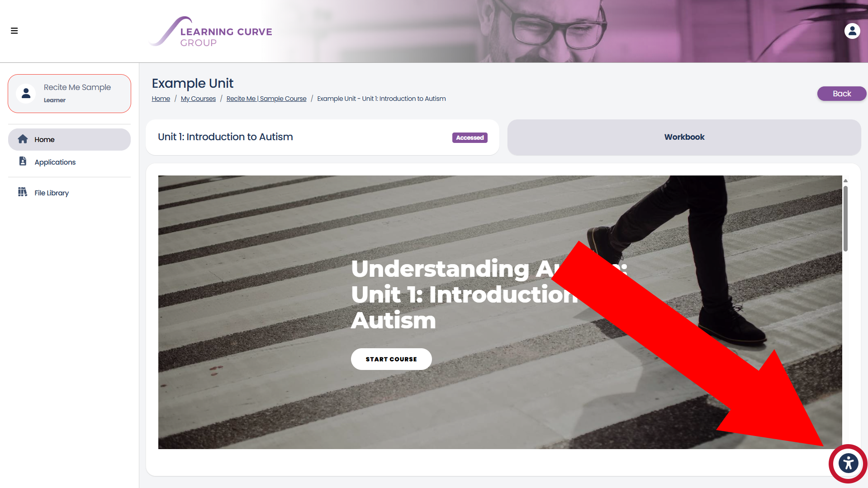Click the scrollbar up arrow

click(845, 180)
